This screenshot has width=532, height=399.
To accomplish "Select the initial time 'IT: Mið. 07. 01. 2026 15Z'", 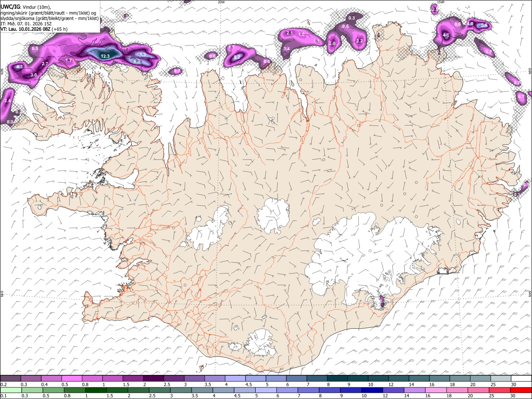I will click(26, 24).
